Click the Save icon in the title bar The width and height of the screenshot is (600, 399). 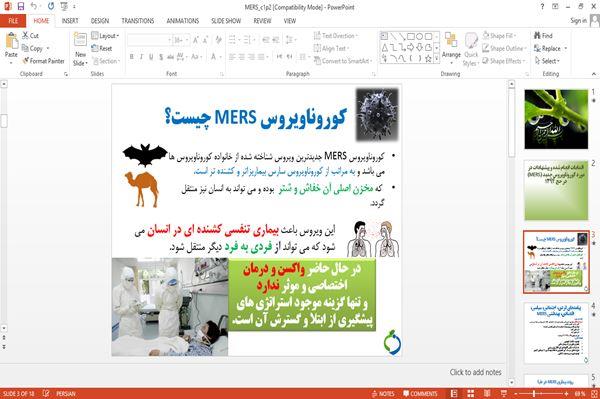[21, 7]
